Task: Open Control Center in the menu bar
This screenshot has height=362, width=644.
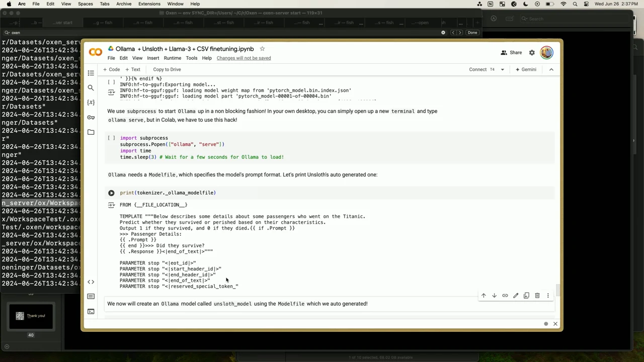Action: [x=586, y=4]
